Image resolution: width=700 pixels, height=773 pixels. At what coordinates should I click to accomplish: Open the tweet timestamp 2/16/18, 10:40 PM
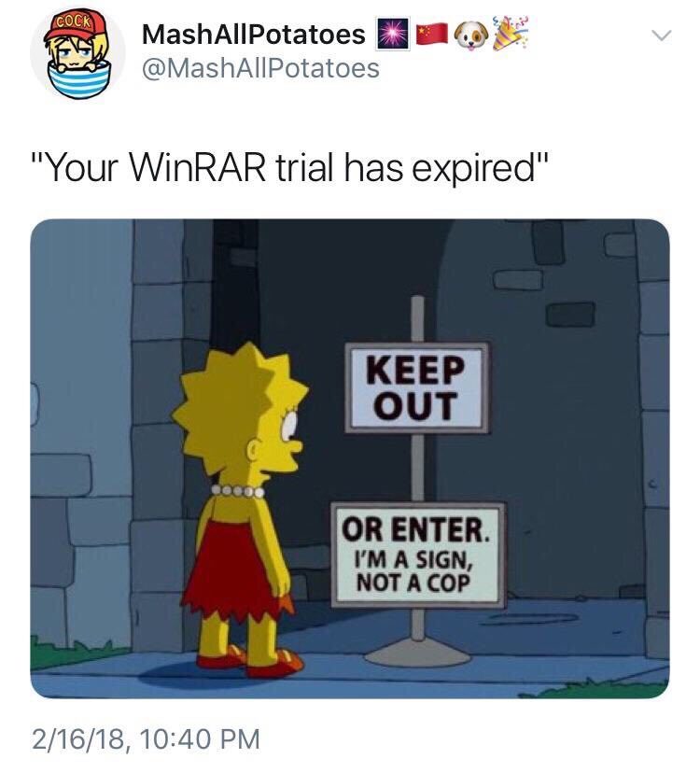click(x=146, y=739)
